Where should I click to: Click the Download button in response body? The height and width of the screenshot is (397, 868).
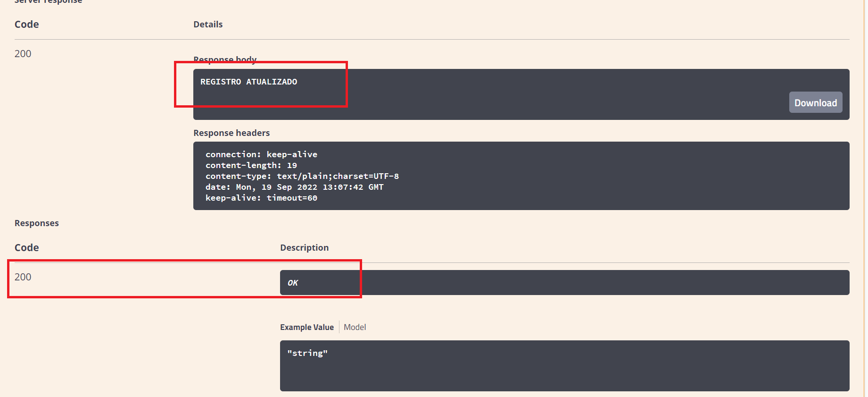point(816,102)
